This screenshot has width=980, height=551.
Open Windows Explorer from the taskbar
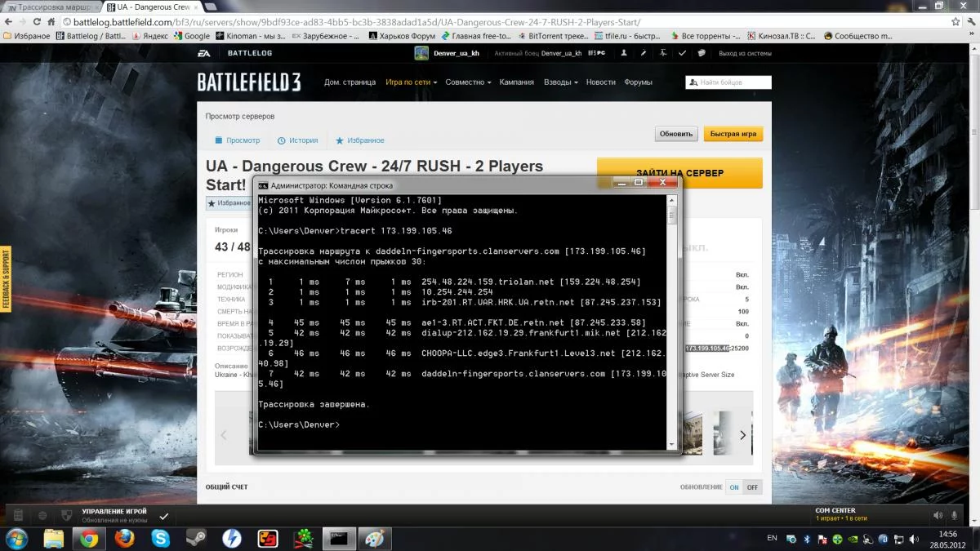53,539
